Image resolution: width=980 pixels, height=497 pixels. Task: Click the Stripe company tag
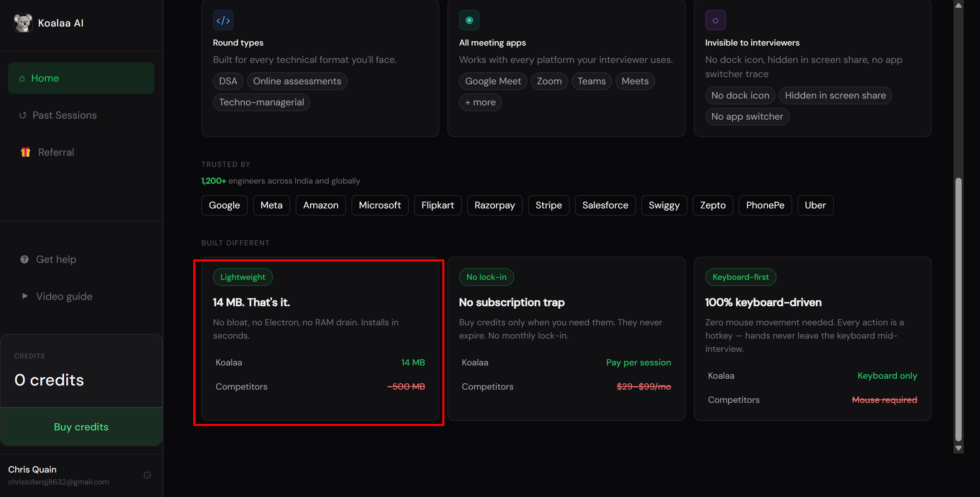[x=548, y=205]
